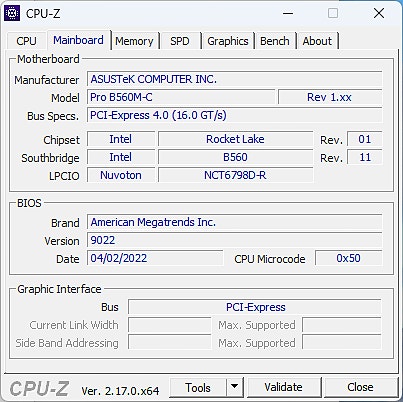Image resolution: width=403 pixels, height=402 pixels.
Task: Click the NCT6798D-R field
Action: tap(235, 175)
